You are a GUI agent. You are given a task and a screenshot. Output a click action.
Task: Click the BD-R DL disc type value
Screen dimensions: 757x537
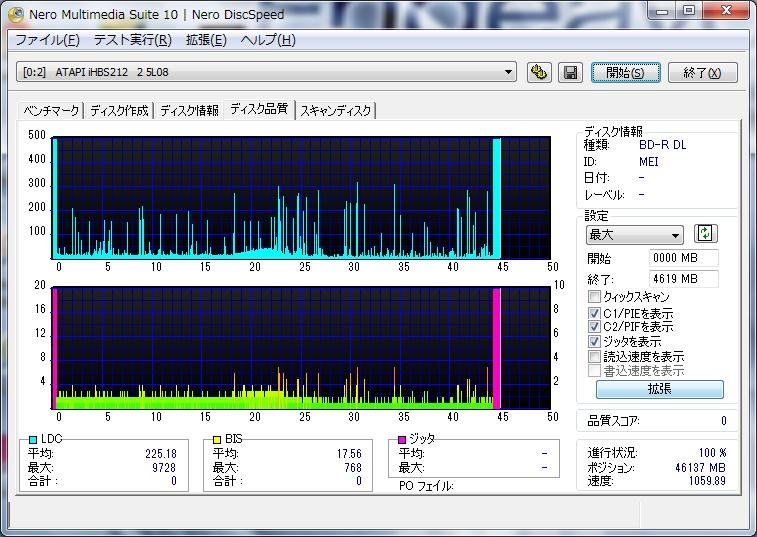[662, 145]
